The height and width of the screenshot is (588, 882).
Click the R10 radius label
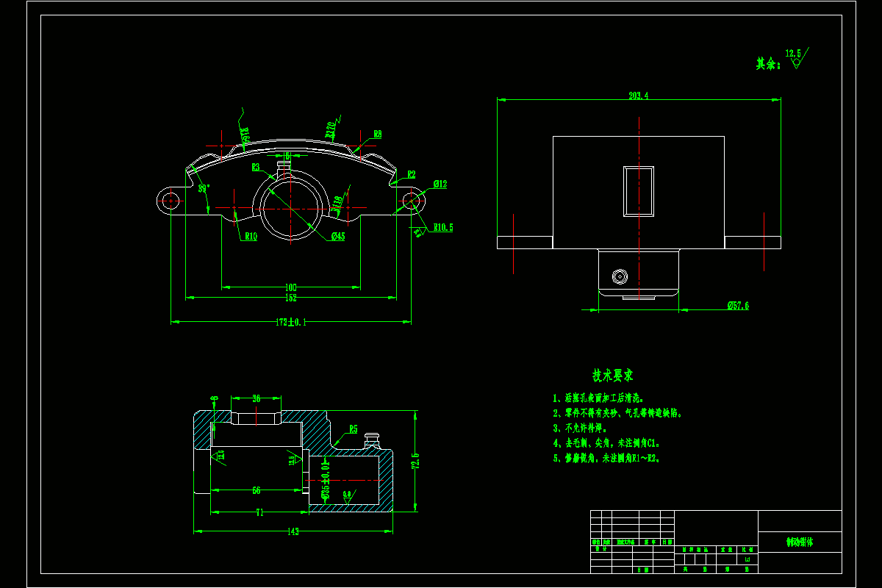(x=251, y=236)
